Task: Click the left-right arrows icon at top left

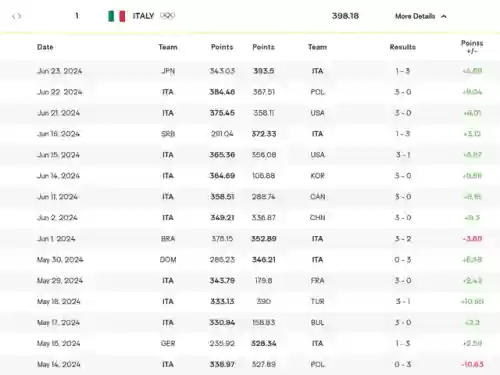Action: 16,16
